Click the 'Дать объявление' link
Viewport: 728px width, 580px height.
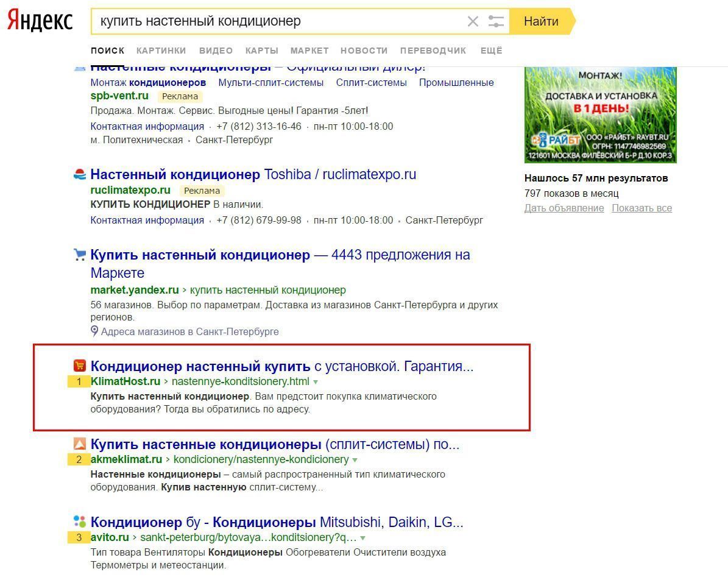click(x=564, y=208)
